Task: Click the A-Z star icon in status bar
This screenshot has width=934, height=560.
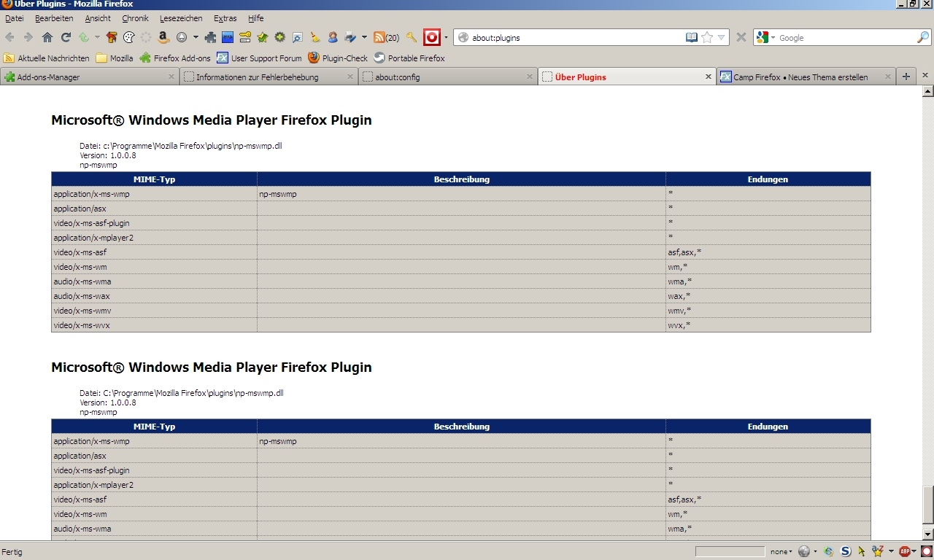Action: click(879, 551)
